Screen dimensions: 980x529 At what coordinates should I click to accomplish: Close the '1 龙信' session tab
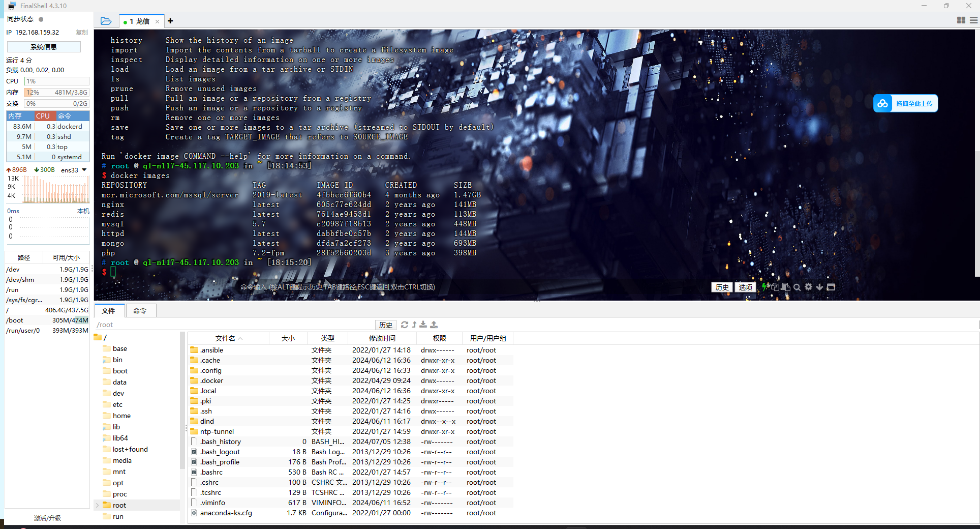pyautogui.click(x=157, y=21)
